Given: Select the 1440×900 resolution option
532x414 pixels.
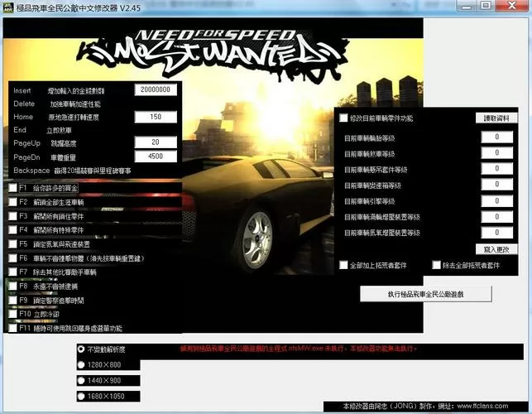Looking at the screenshot, I should (81, 380).
